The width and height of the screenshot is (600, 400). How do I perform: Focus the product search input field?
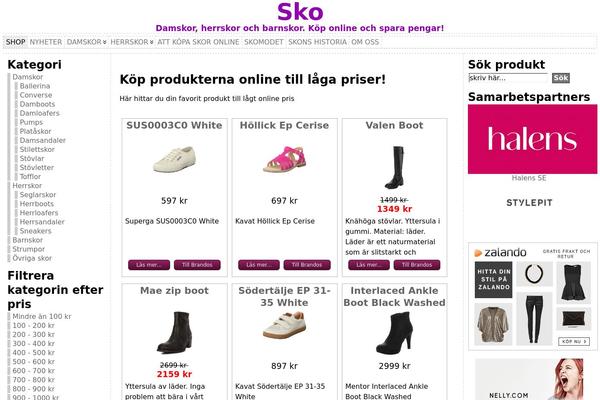[508, 78]
